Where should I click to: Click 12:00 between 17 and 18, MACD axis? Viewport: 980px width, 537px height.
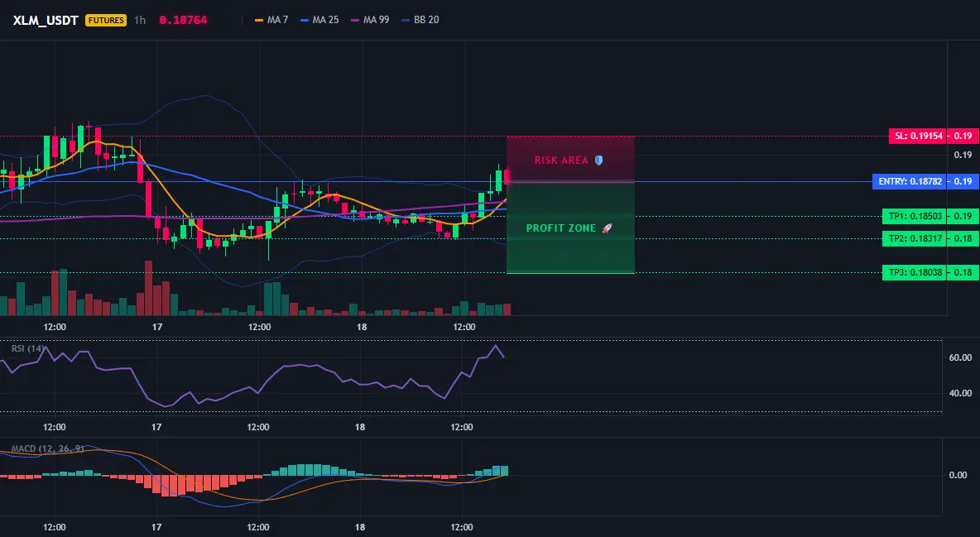tap(258, 527)
